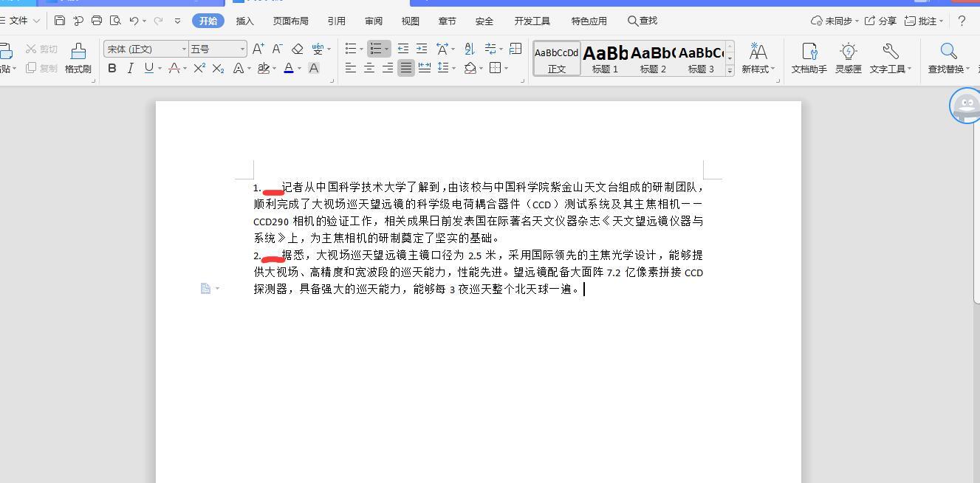Open the Document Assistant (文档助手)
Viewport: 980px width, 483px height.
(809, 58)
